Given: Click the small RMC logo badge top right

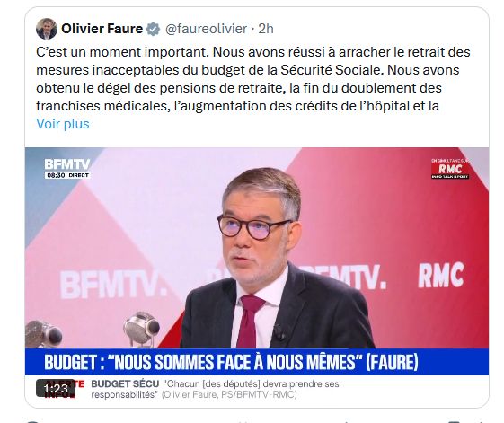Looking at the screenshot, I should click(450, 169).
